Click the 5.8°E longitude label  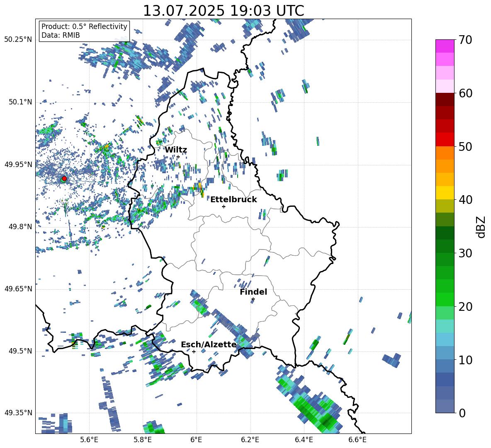[x=143, y=440]
